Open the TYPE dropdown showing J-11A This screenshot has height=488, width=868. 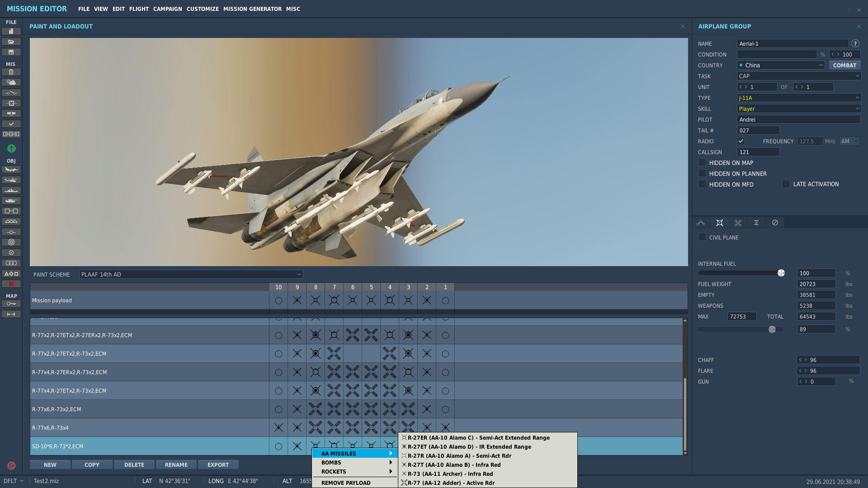799,98
